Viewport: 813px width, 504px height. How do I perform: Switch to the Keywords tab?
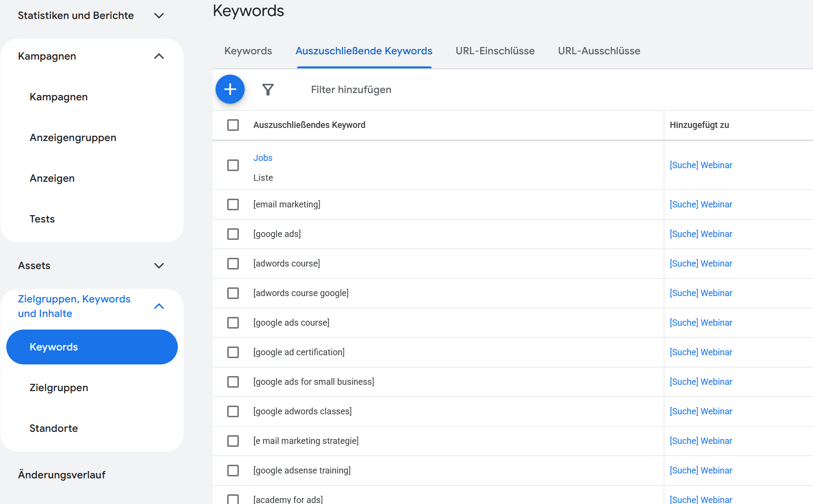coord(248,51)
